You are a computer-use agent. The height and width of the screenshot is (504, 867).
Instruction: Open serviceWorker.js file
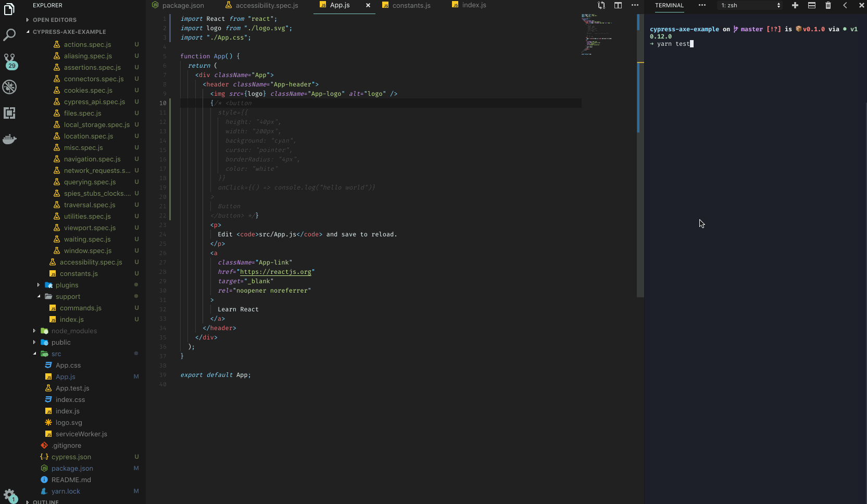[x=81, y=434]
